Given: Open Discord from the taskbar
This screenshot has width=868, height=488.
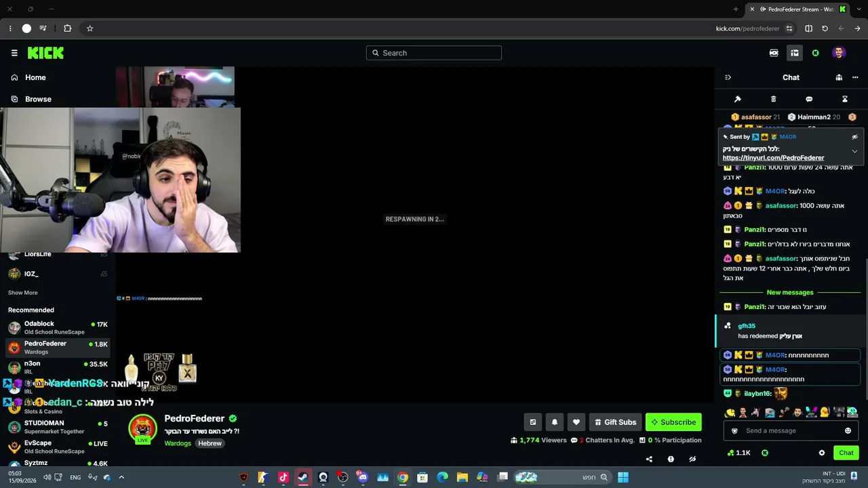Looking at the screenshot, I should (363, 477).
